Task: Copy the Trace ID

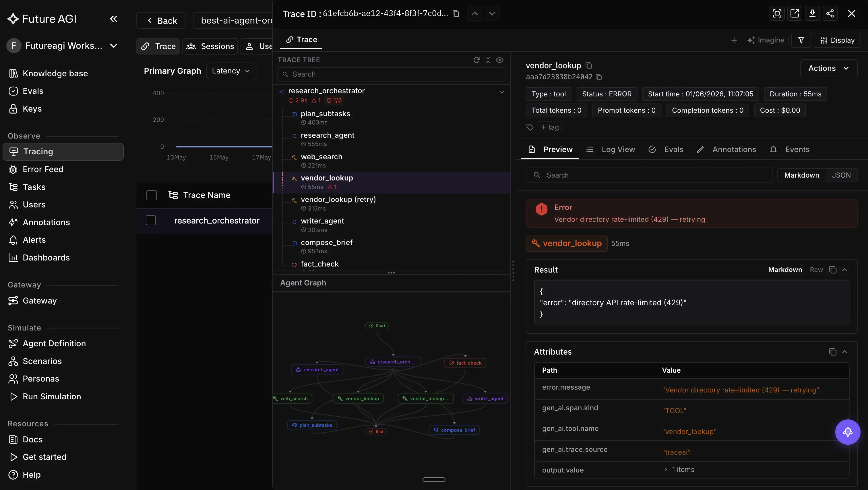Action: [x=456, y=13]
